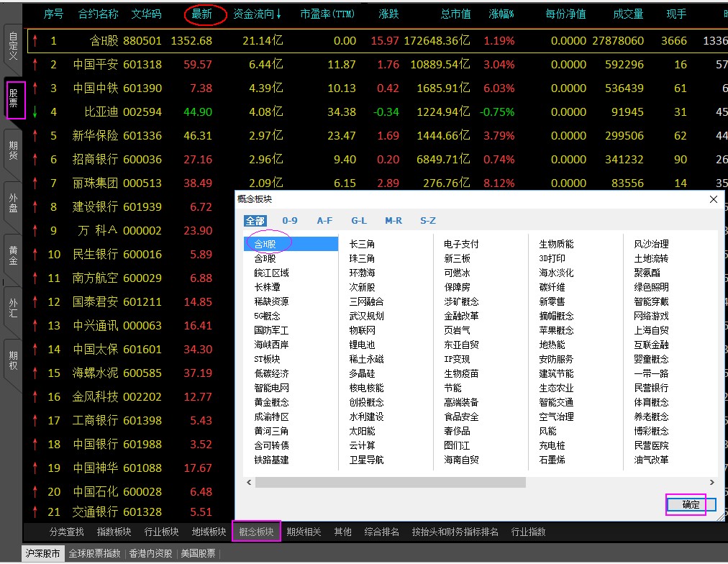Pick 一带一路 in the concept list
728x564 pixels.
pyautogui.click(x=651, y=373)
